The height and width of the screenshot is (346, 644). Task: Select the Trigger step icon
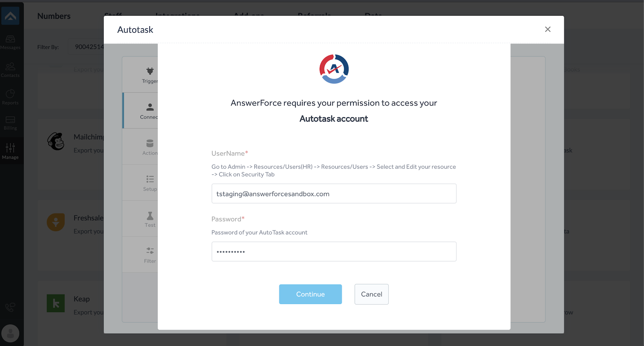tap(150, 71)
